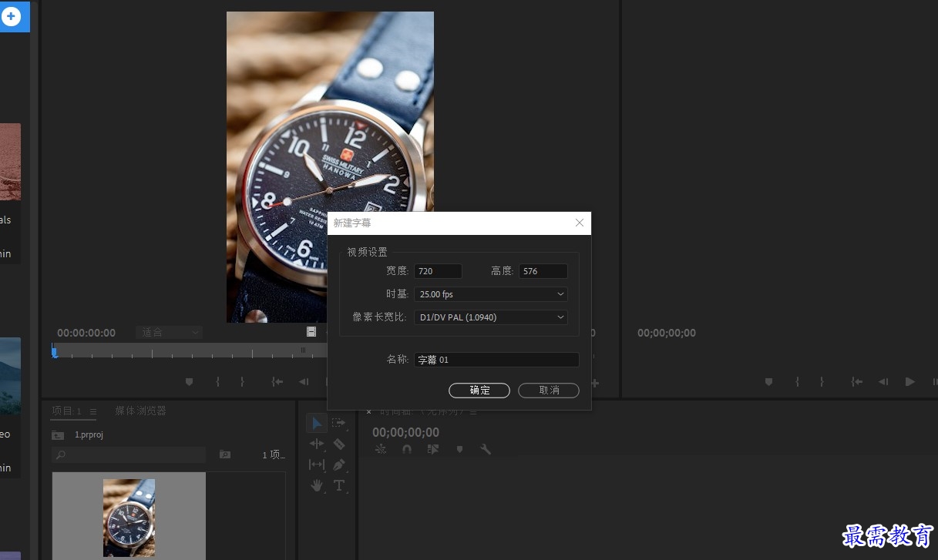Select the Slip tool
Screen dimensions: 938x560
pyautogui.click(x=317, y=464)
